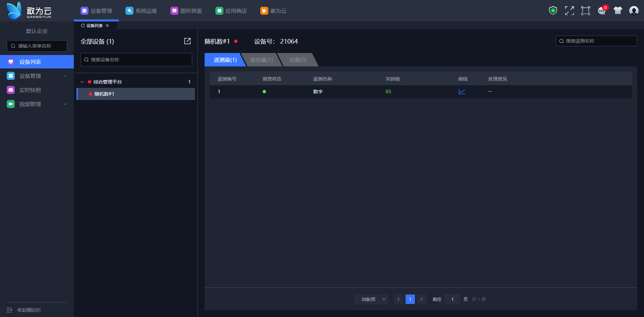Click the 默认企业 label

pyautogui.click(x=37, y=31)
